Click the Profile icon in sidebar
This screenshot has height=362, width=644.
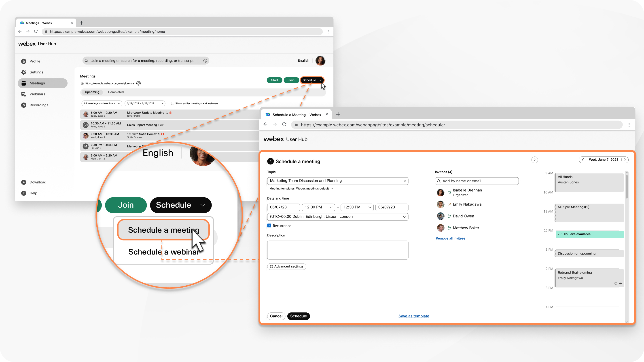point(24,61)
